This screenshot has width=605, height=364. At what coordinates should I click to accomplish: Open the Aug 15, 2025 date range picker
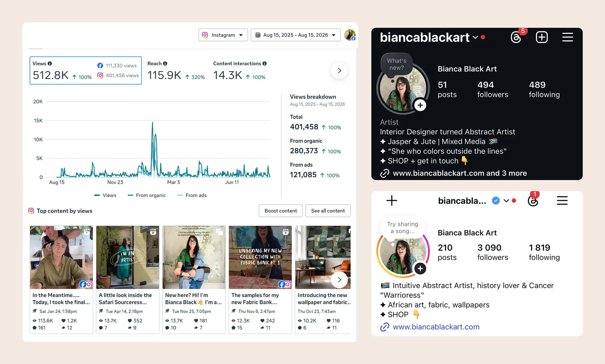pyautogui.click(x=295, y=35)
